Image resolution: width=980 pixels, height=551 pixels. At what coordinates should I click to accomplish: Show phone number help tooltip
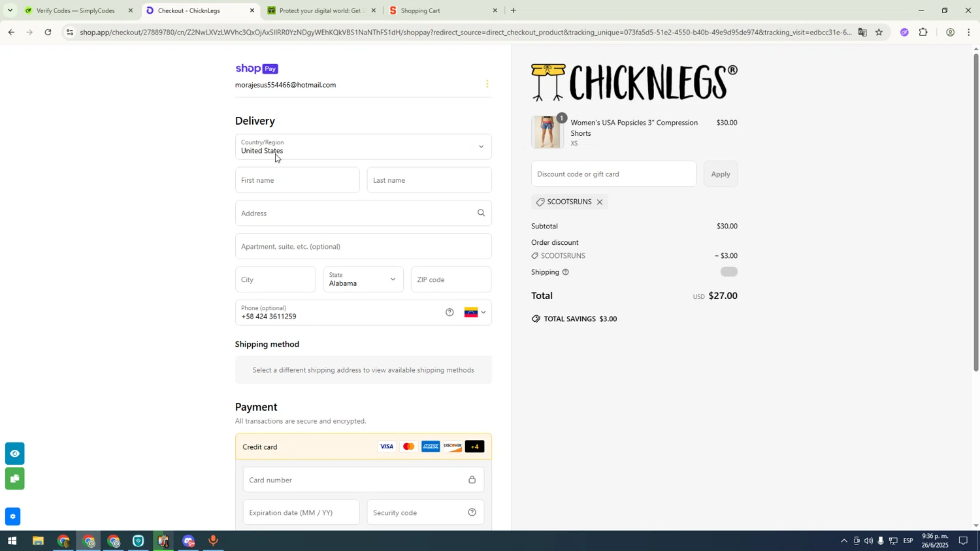pyautogui.click(x=449, y=313)
